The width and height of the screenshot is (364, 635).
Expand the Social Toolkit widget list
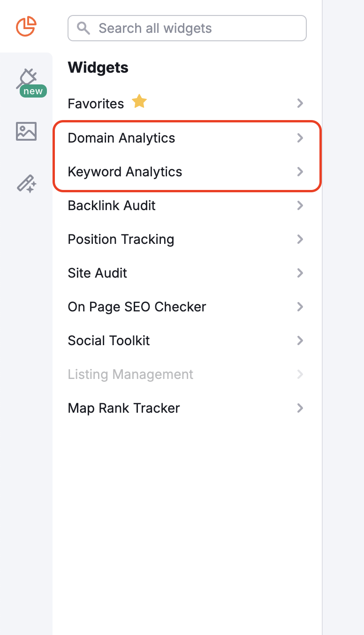[300, 340]
